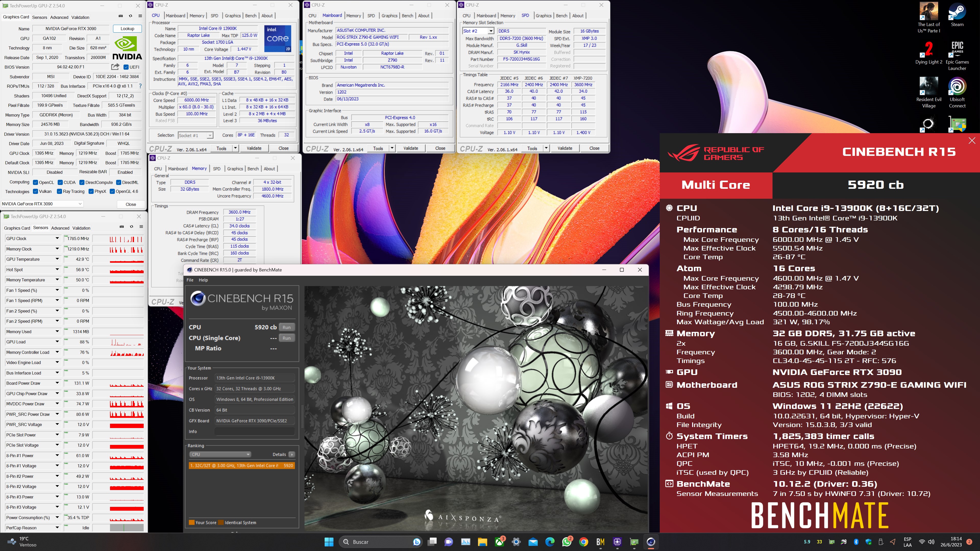The width and height of the screenshot is (980, 551).
Task: Toggle the Vulkan checkbox
Action: (x=35, y=192)
